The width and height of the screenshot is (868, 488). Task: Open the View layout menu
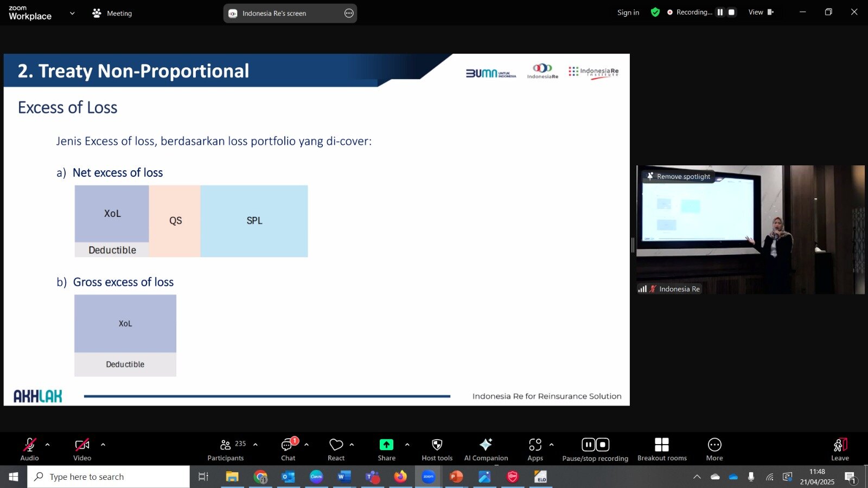pos(761,12)
